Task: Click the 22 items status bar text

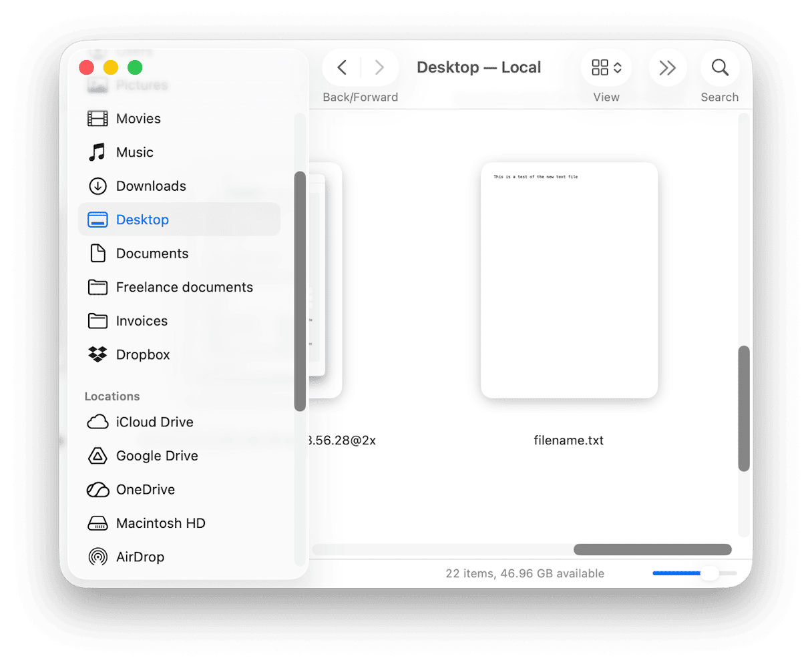Action: point(525,573)
